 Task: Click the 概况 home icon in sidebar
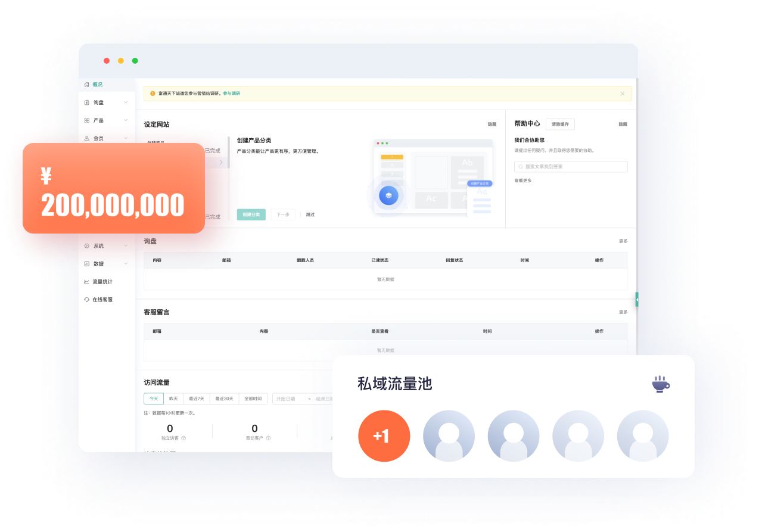87,85
